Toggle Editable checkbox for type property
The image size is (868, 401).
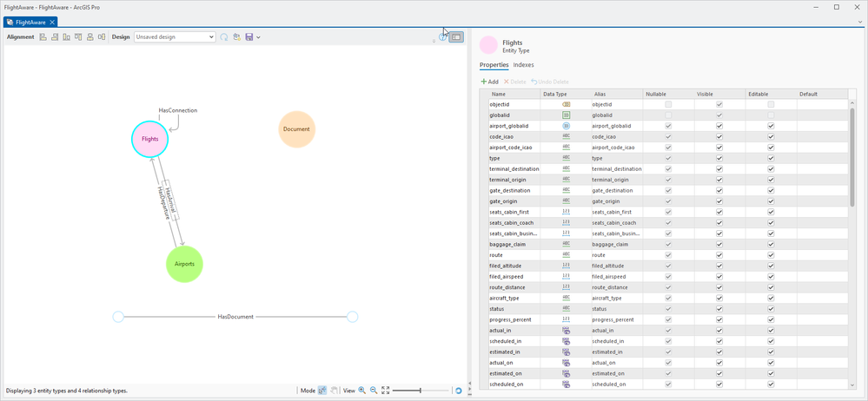[771, 158]
